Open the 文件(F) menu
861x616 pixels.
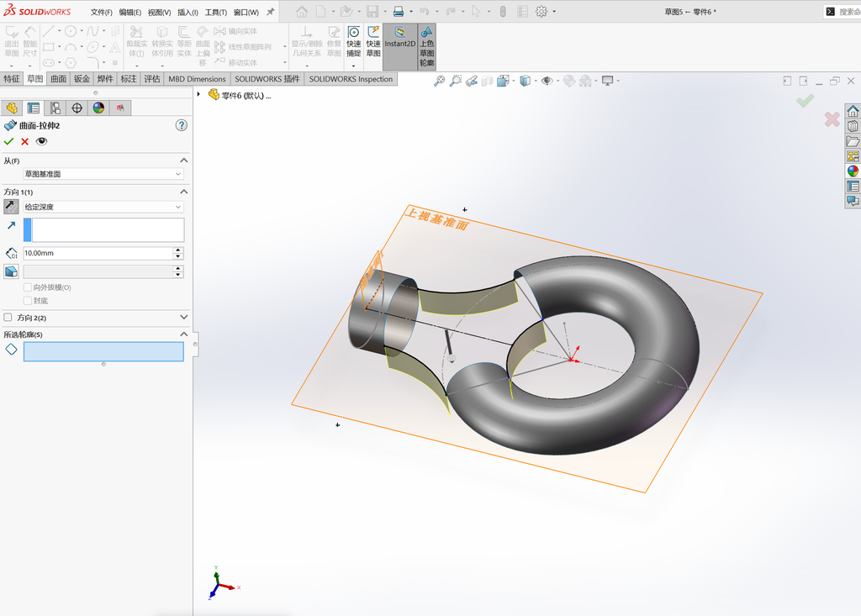pyautogui.click(x=101, y=12)
